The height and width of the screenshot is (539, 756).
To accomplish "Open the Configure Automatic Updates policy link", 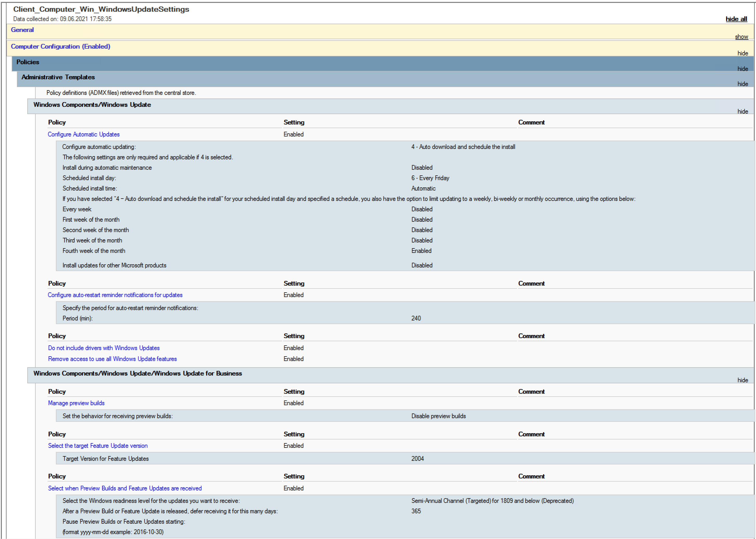I will 83,134.
